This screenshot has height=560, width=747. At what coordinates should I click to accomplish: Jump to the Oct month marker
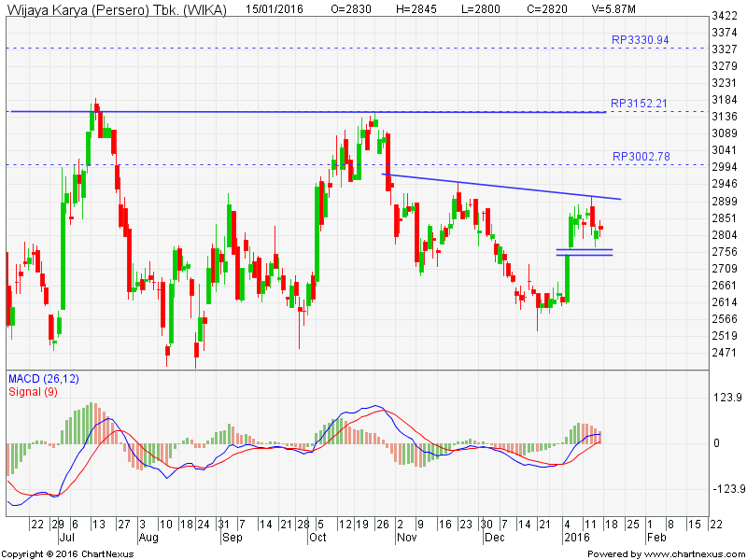click(x=319, y=539)
